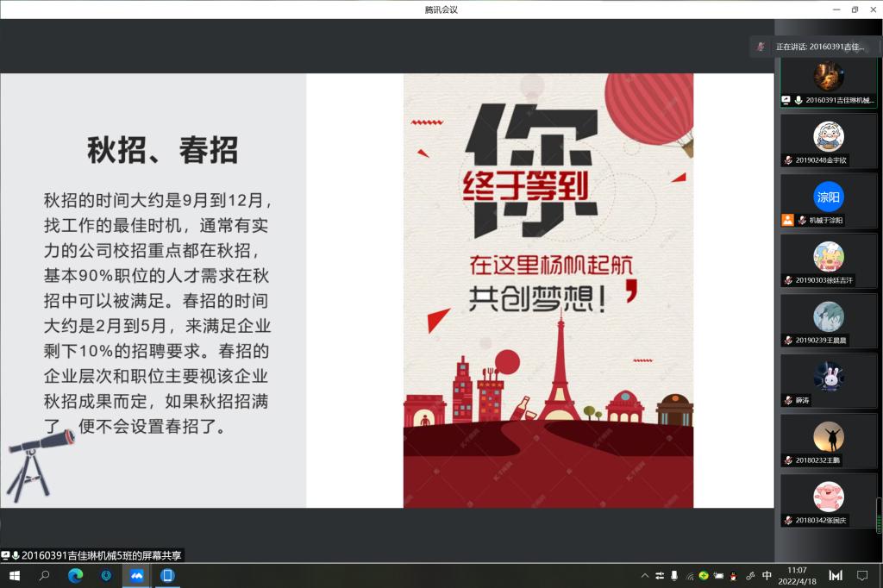Click the Tencent Meeting taskbar icon
The image size is (883, 588).
pyautogui.click(x=136, y=575)
